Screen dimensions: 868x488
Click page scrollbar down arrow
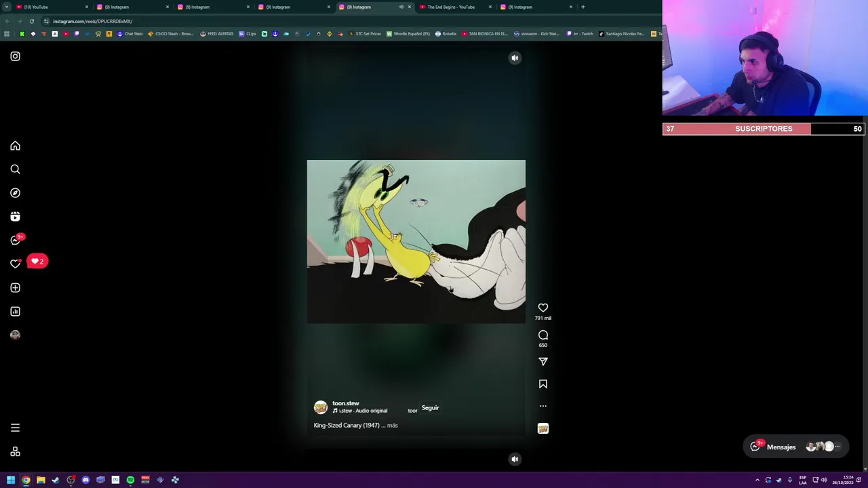[x=865, y=468]
